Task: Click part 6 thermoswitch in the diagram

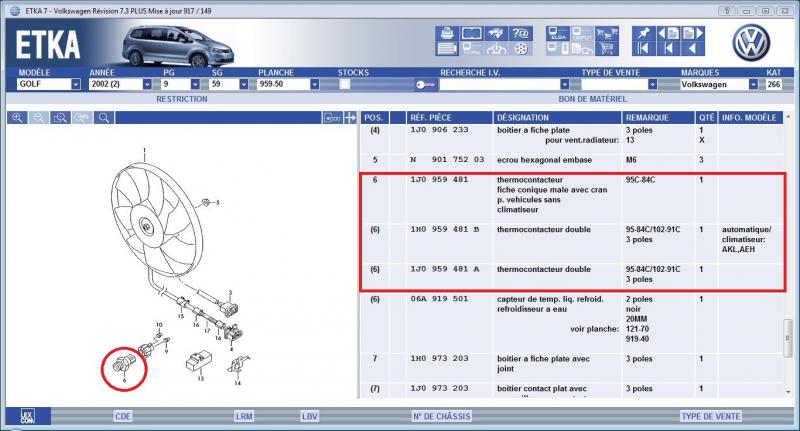Action: click(124, 365)
